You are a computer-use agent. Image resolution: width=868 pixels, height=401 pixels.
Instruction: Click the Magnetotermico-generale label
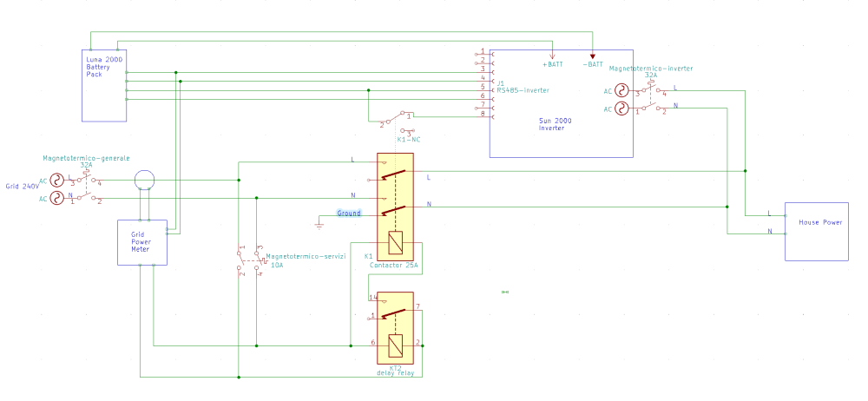[86, 158]
